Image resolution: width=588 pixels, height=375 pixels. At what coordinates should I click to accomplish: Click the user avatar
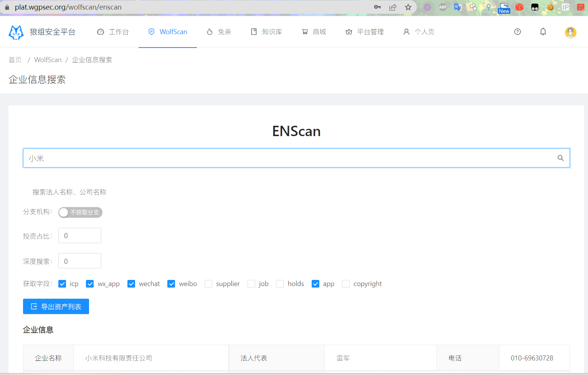pos(571,32)
